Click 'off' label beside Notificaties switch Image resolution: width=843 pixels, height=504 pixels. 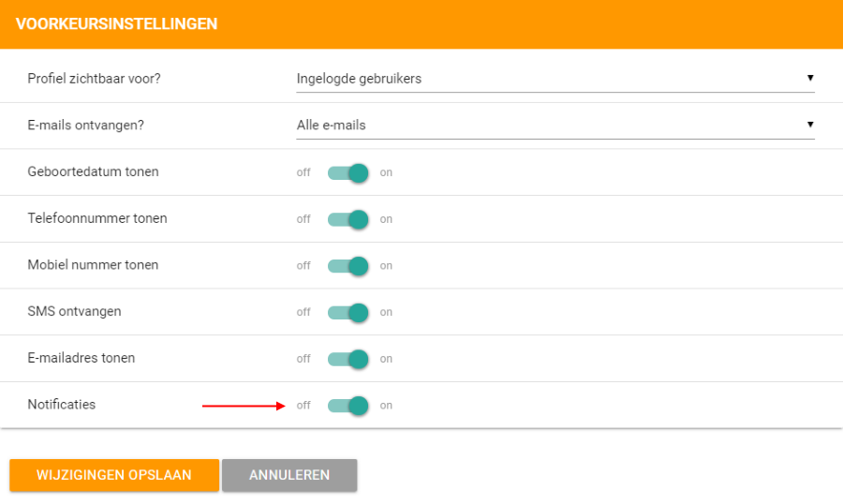tap(303, 406)
